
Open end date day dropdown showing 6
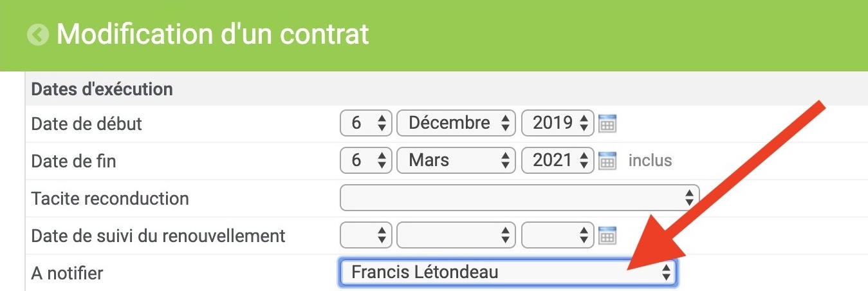click(365, 160)
